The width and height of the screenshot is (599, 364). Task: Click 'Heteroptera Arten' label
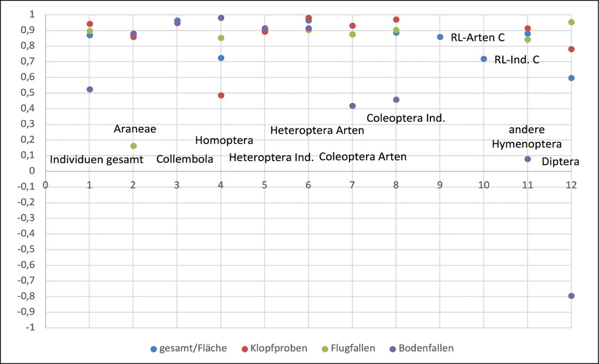coord(317,131)
